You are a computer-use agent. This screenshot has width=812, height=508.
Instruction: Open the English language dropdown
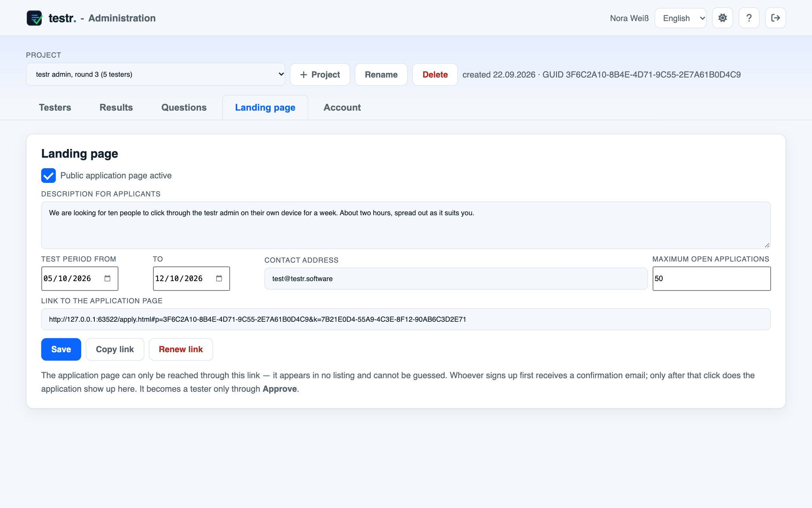pyautogui.click(x=680, y=18)
